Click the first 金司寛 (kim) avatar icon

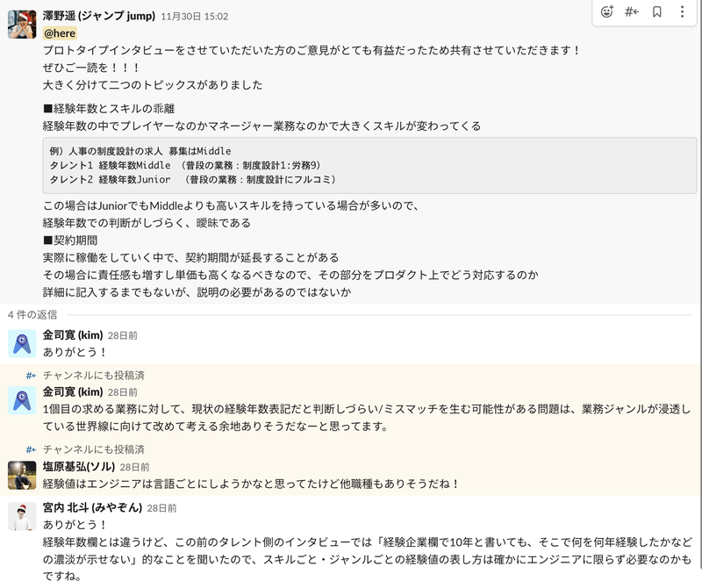(22, 343)
